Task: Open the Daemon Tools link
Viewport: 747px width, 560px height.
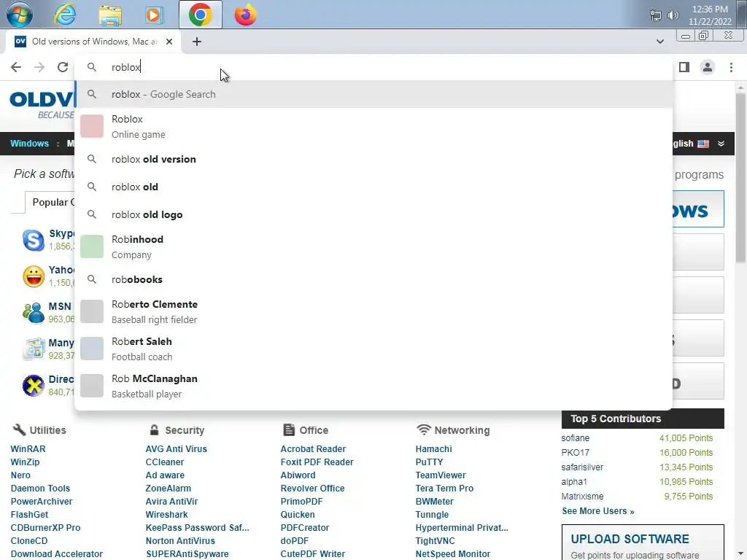Action: (x=41, y=488)
